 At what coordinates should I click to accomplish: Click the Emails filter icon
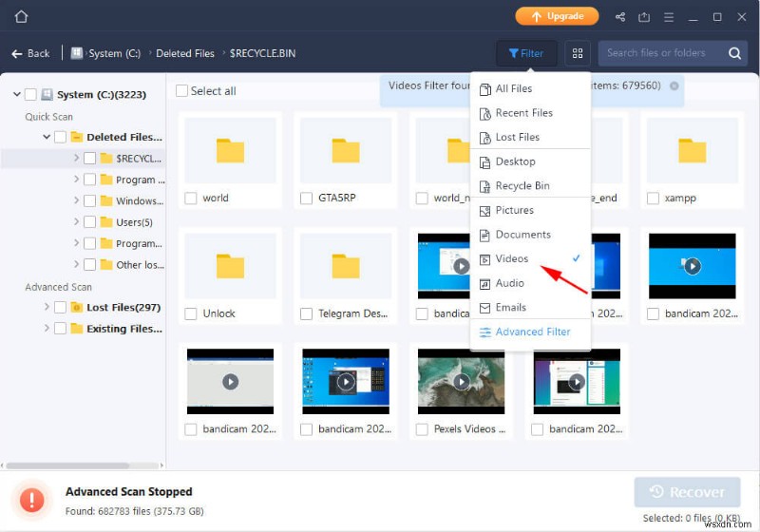pyautogui.click(x=484, y=308)
